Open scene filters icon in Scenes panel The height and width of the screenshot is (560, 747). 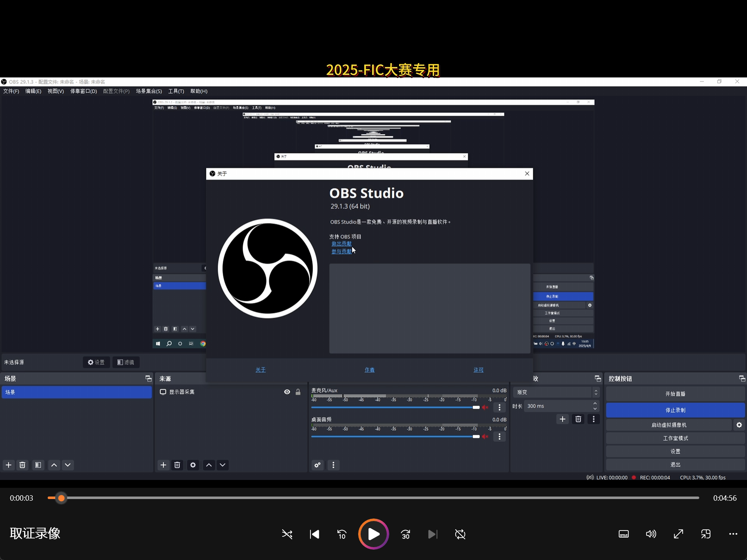point(38,465)
